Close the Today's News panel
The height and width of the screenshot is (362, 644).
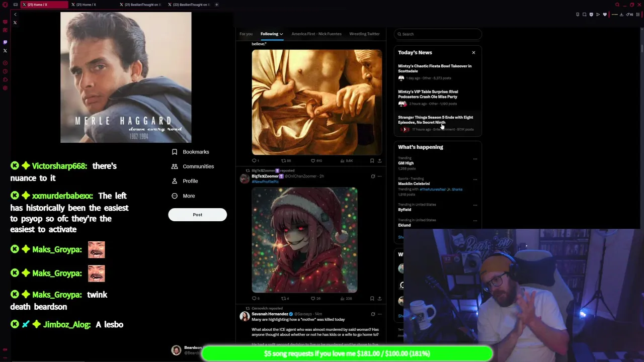[473, 52]
